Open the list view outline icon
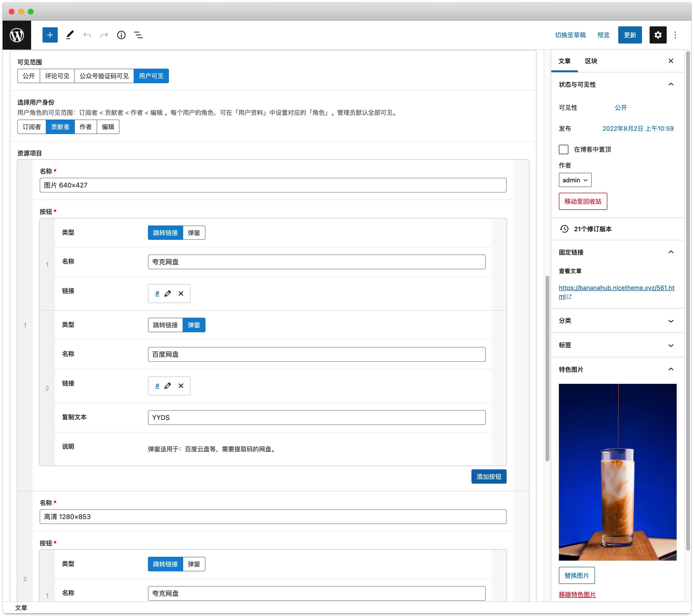 point(138,35)
